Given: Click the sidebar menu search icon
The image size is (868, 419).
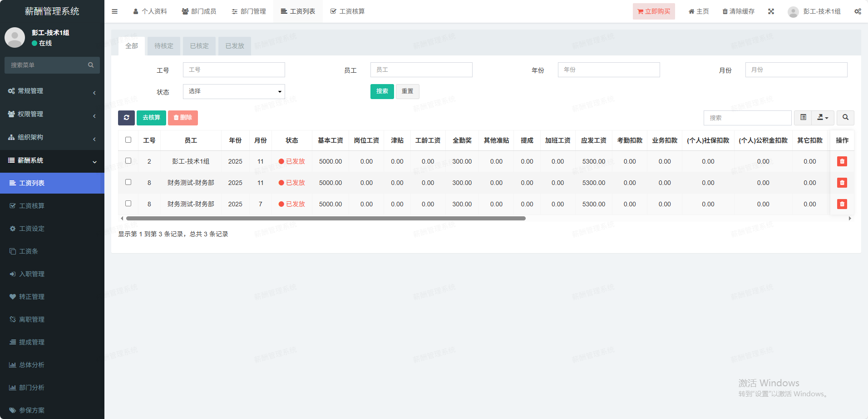Looking at the screenshot, I should pos(91,65).
